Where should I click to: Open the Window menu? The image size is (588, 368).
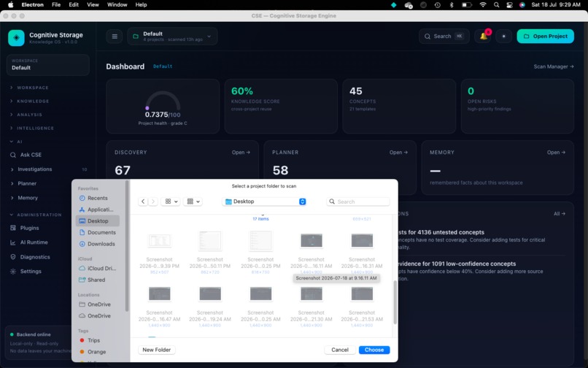(x=117, y=5)
